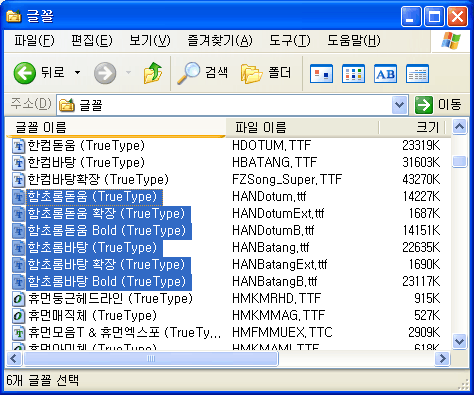The image size is (474, 395).
Task: Open the 보기(V) menu
Action: coord(150,41)
